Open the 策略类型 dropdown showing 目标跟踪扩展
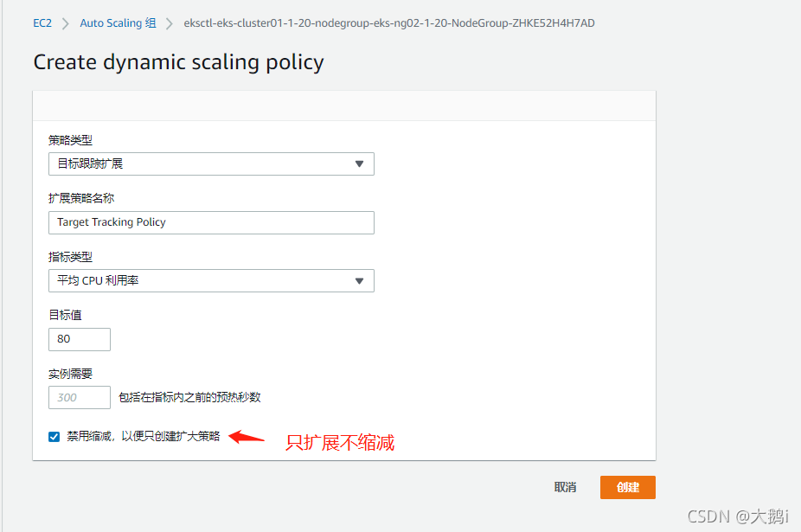801x532 pixels. pyautogui.click(x=211, y=163)
